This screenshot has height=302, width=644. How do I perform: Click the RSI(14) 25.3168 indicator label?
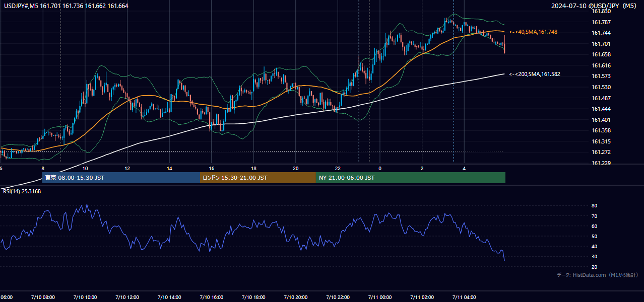[x=22, y=191]
